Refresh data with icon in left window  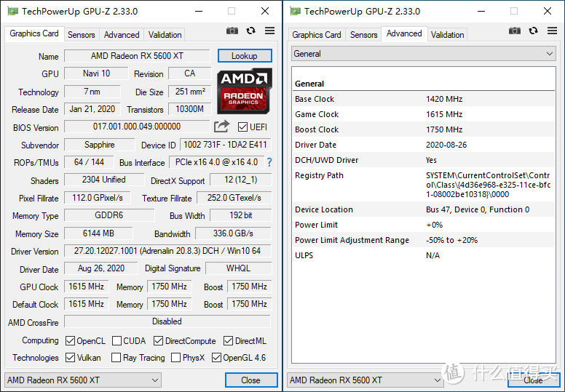[x=250, y=31]
